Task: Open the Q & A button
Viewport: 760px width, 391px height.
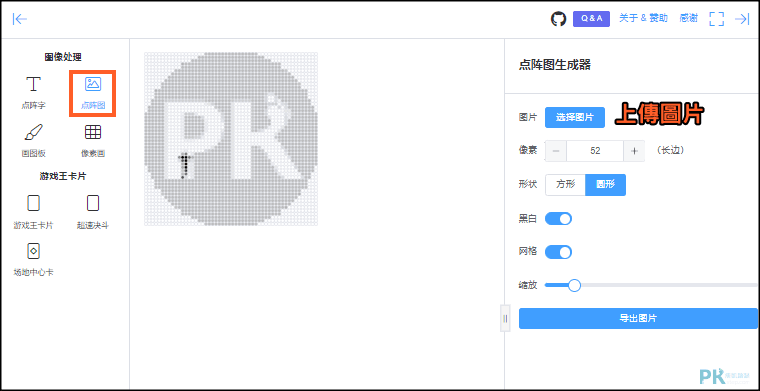Action: click(591, 19)
